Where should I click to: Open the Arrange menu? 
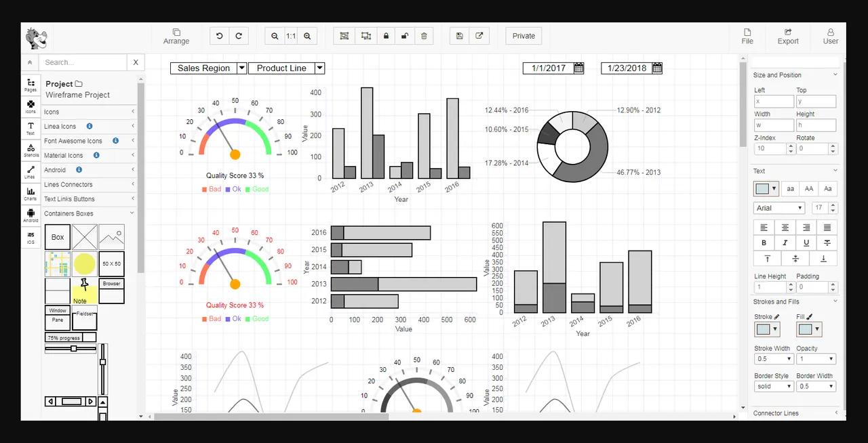tap(176, 37)
